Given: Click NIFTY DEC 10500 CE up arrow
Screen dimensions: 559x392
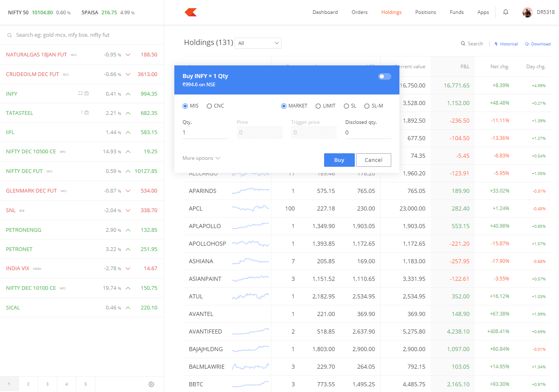Looking at the screenshot, I should click(x=128, y=152).
